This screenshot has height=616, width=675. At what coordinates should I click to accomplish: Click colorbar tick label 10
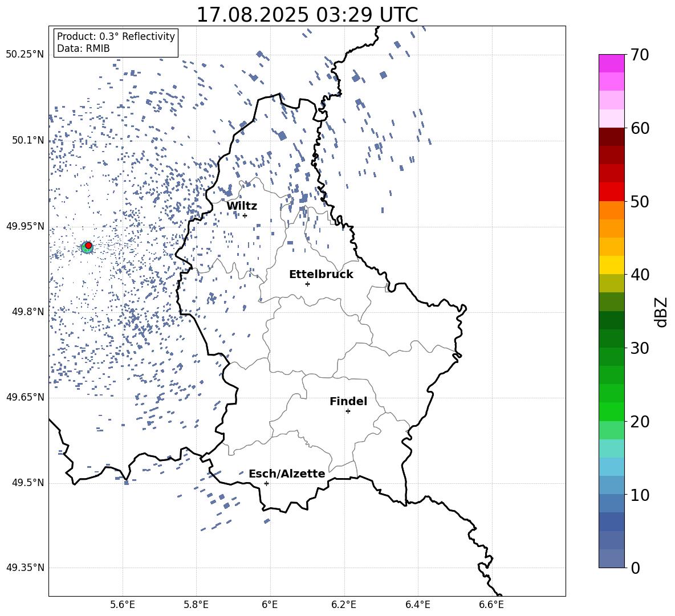point(640,495)
